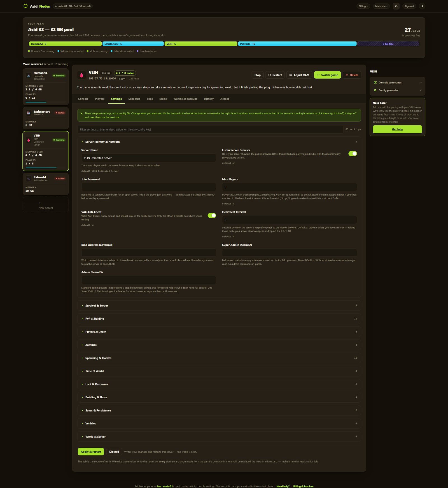Expand Players & Death section

(x=219, y=332)
